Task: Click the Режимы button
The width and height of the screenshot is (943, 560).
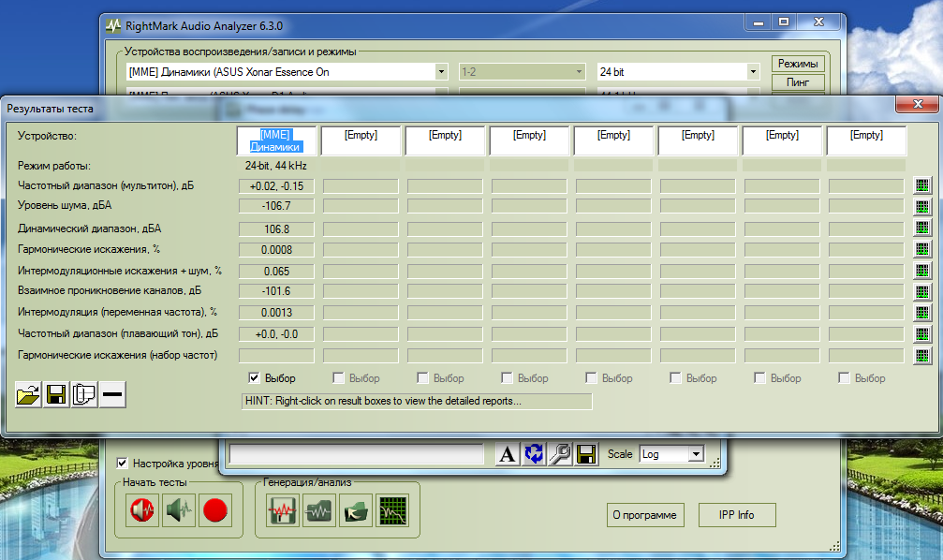Action: pyautogui.click(x=798, y=64)
